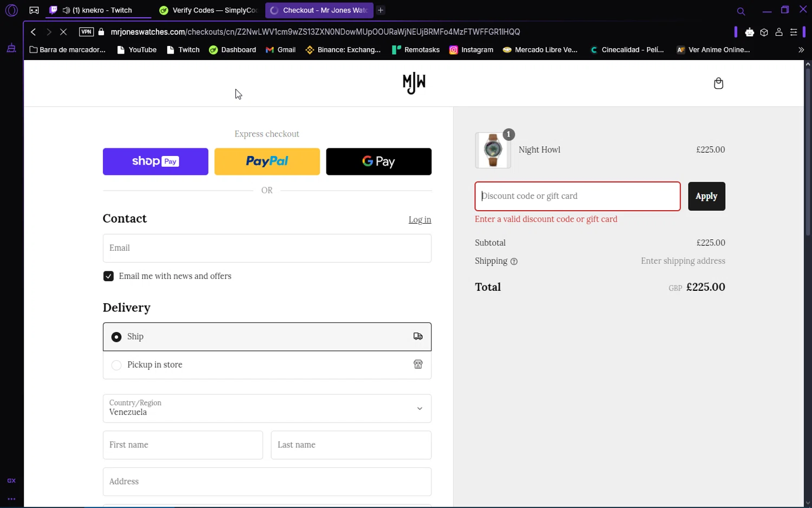The image size is (812, 508).
Task: Open the Remotasks bookmark
Action: click(416, 50)
